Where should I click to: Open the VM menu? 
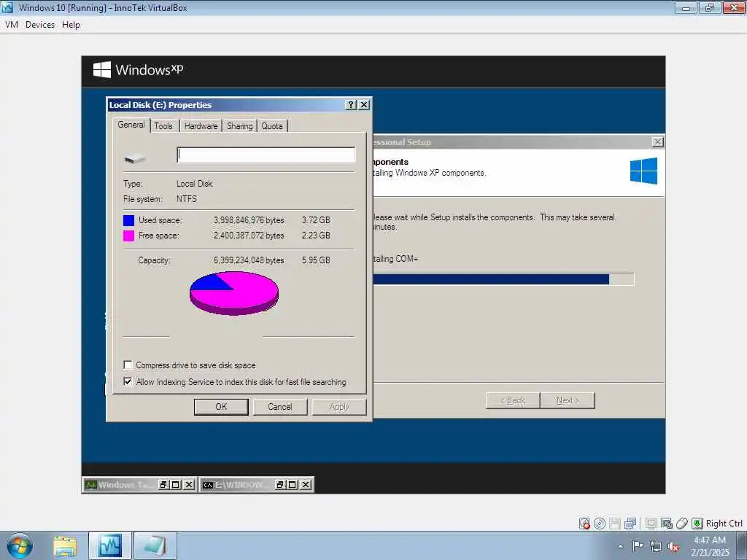click(x=12, y=25)
